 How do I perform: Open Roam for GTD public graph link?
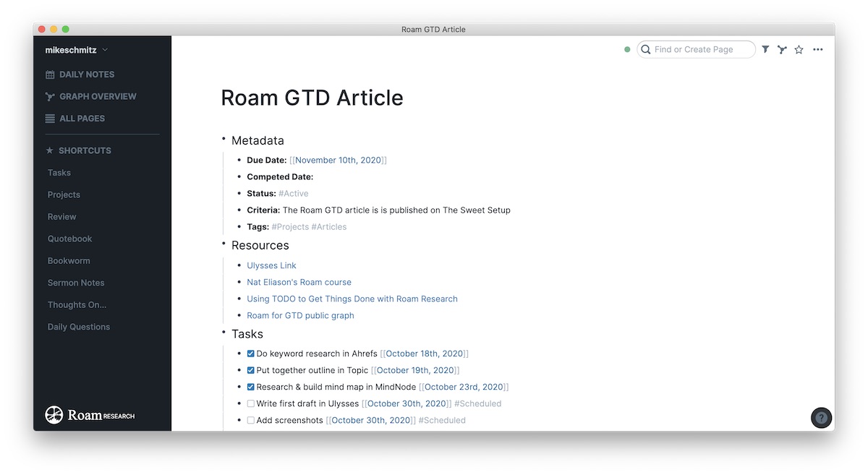[300, 315]
